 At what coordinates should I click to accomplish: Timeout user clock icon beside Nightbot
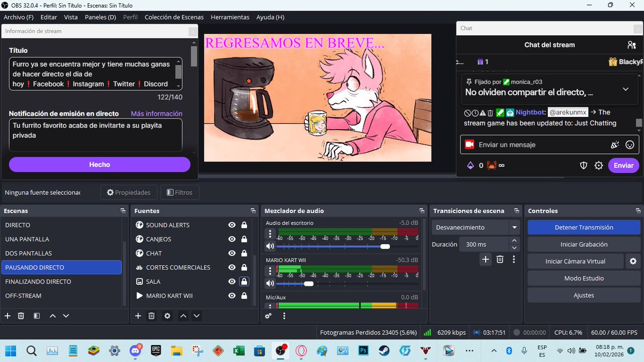click(475, 113)
